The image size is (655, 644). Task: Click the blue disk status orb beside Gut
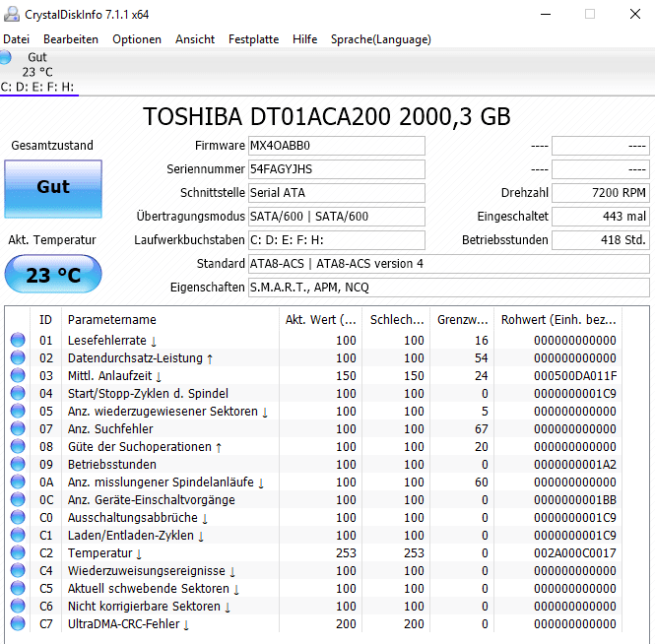[x=5, y=57]
